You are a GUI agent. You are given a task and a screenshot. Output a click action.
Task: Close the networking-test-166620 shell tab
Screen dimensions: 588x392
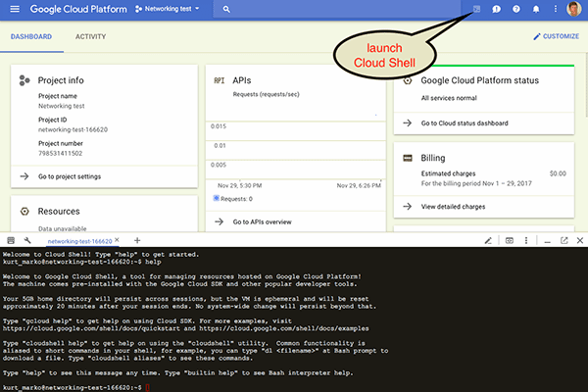coord(117,240)
